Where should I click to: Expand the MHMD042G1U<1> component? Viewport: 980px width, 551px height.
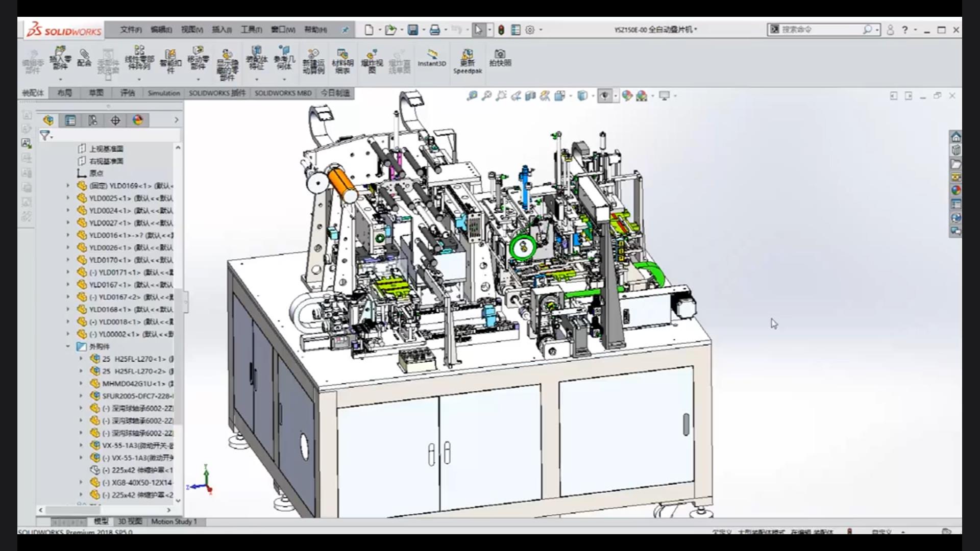[81, 384]
